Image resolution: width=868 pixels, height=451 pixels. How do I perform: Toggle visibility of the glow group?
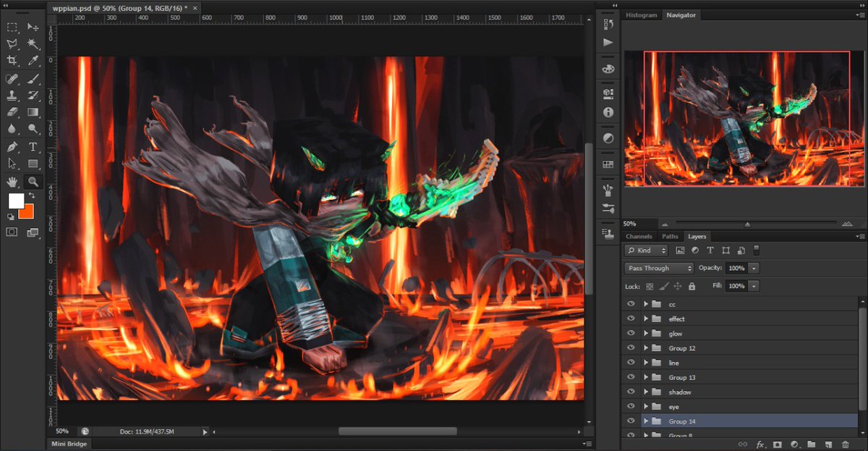click(631, 333)
